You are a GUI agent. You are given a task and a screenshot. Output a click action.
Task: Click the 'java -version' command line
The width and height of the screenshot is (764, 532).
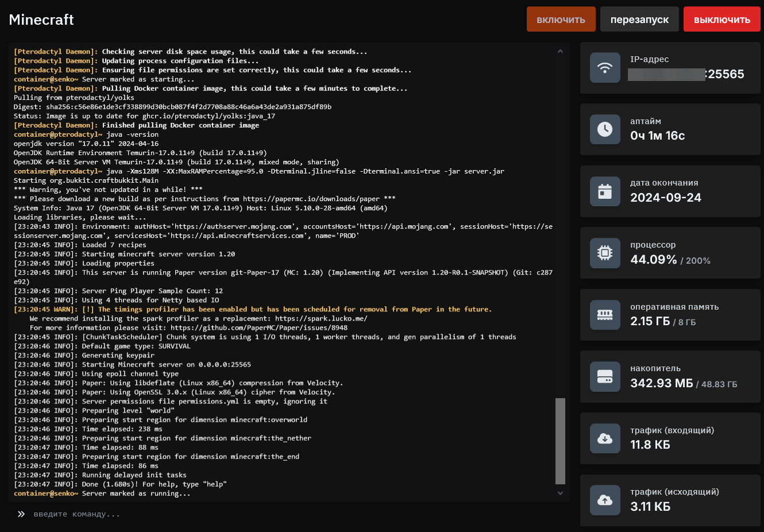pos(86,134)
